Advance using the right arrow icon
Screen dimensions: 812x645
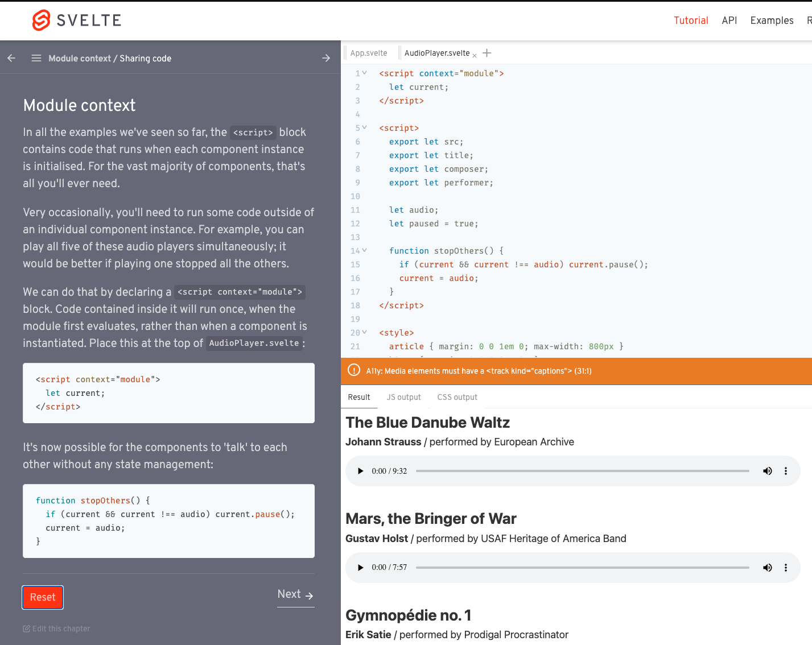326,58
